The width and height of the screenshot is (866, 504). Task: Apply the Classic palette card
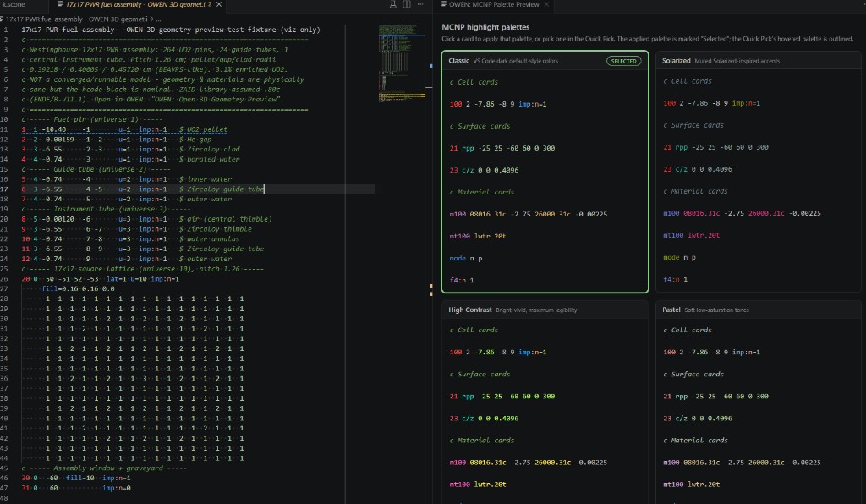(545, 172)
